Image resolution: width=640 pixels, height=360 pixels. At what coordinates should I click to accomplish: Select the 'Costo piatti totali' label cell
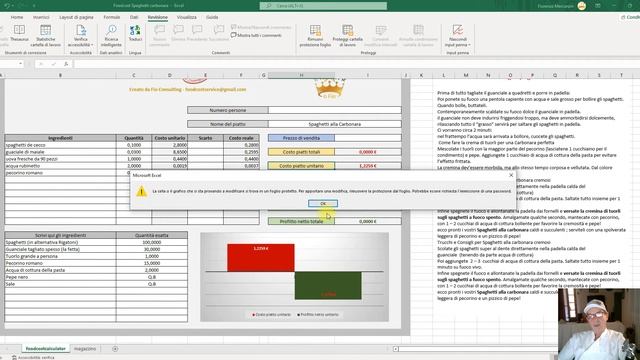point(301,152)
